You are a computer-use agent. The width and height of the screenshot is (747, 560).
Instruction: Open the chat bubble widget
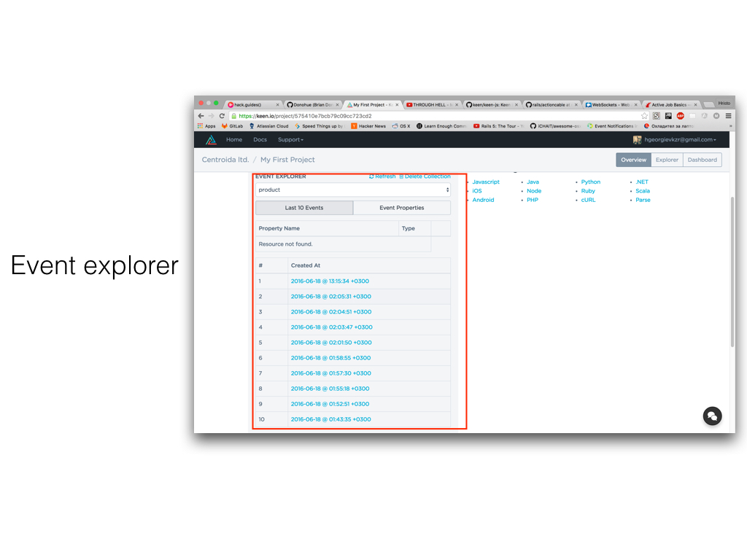(712, 416)
